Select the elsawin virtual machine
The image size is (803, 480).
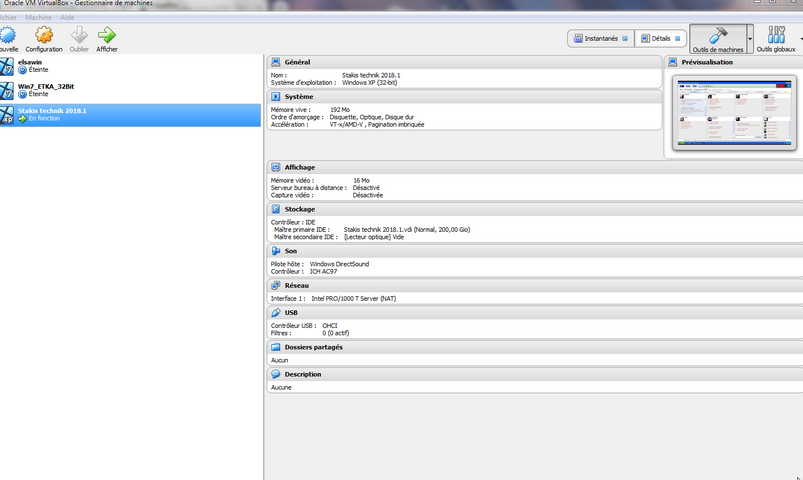(x=131, y=66)
